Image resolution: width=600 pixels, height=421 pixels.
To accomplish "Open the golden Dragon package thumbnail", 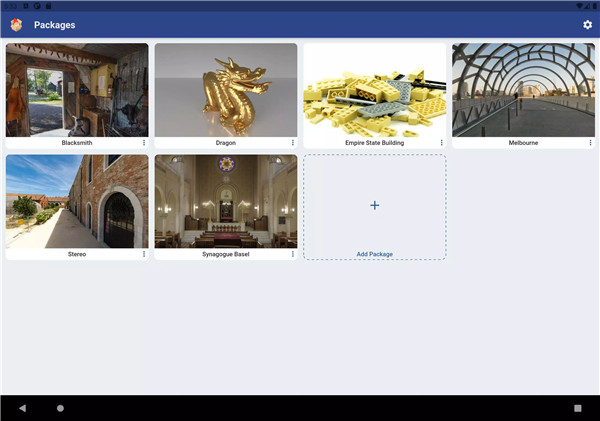I will [x=226, y=90].
